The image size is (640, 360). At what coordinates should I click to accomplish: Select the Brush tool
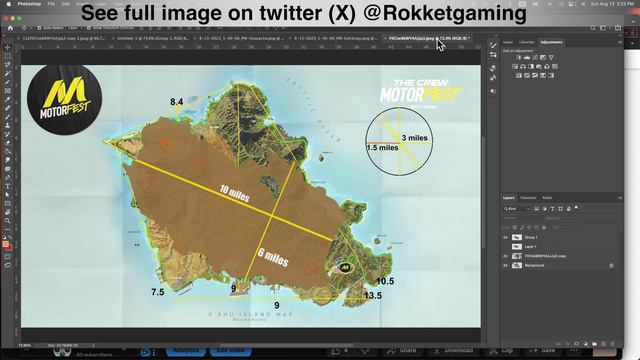coord(7,117)
